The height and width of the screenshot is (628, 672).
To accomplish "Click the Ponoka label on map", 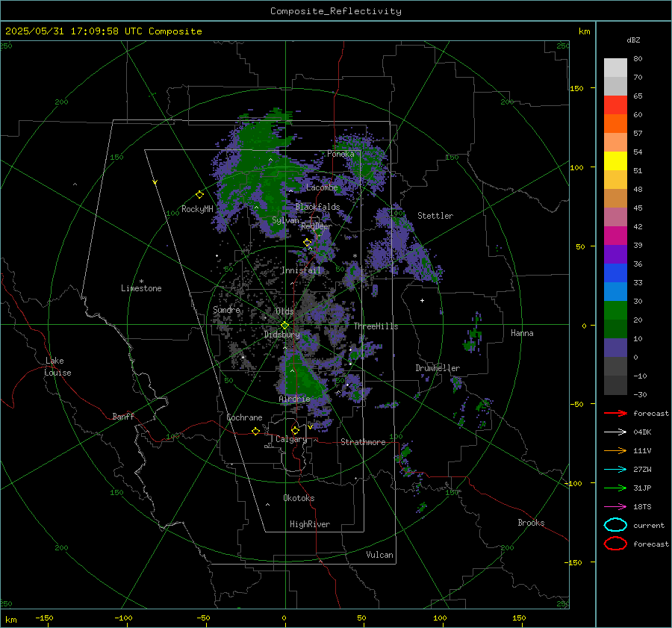I will 340,154.
